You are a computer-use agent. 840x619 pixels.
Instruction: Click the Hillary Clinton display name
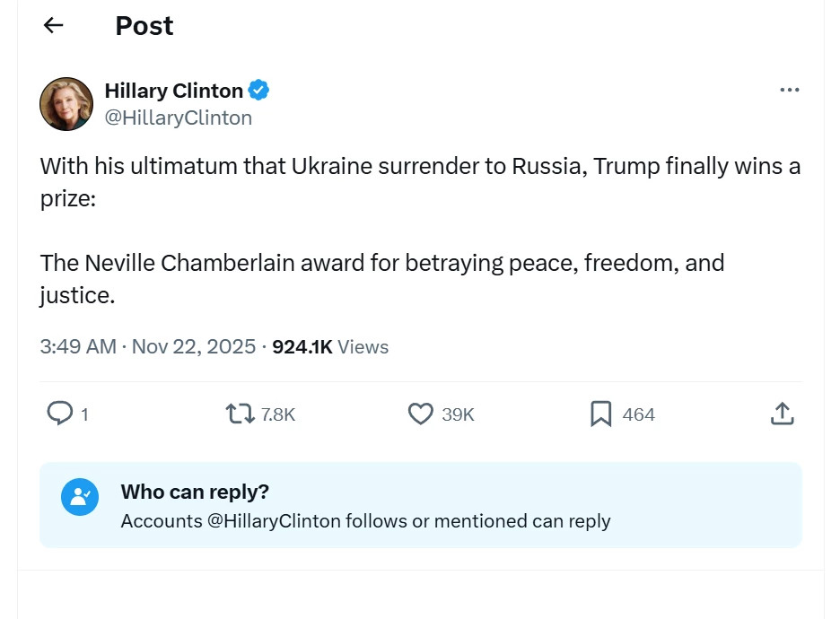coord(173,91)
